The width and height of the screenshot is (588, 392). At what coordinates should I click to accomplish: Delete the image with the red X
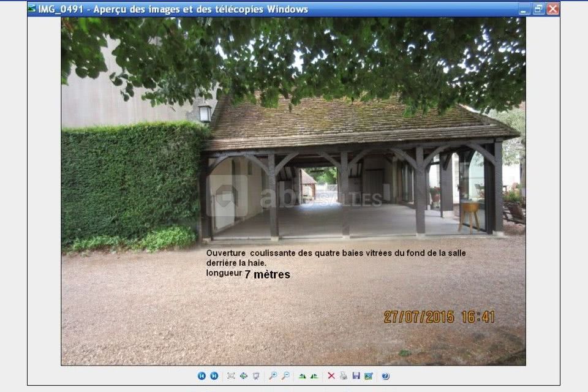331,376
